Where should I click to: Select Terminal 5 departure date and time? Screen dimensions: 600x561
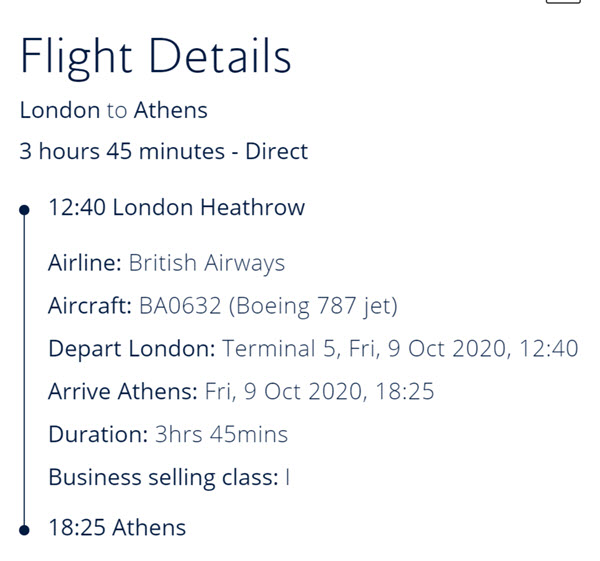[400, 349]
